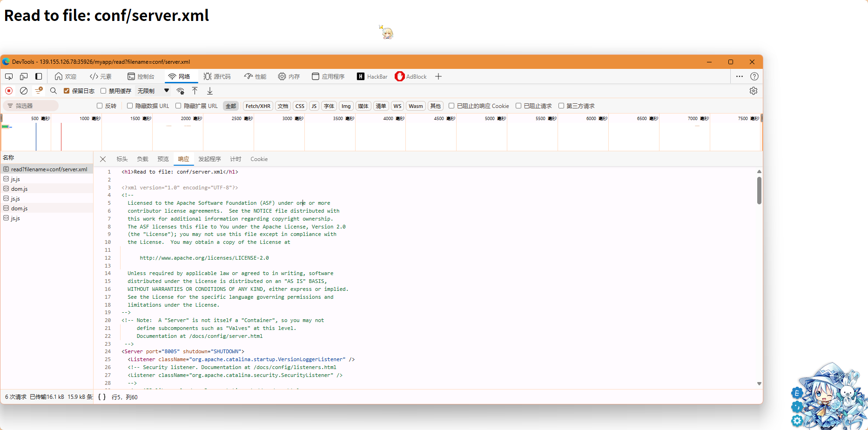Stop recording network log
This screenshot has height=430, width=868.
(9, 91)
